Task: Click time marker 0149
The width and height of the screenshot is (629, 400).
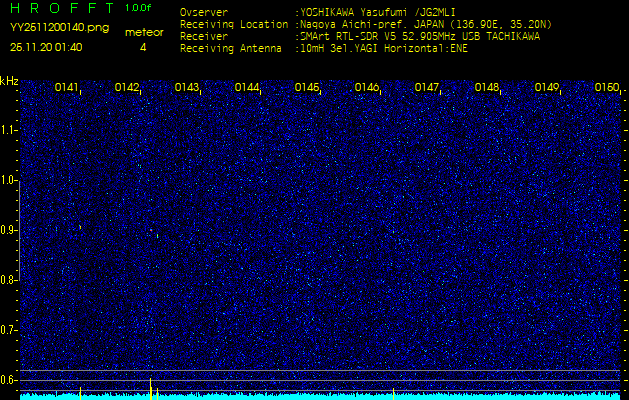Action: click(x=547, y=87)
